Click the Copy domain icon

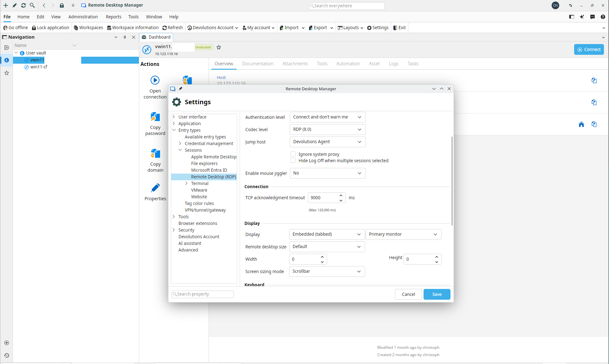(x=155, y=154)
